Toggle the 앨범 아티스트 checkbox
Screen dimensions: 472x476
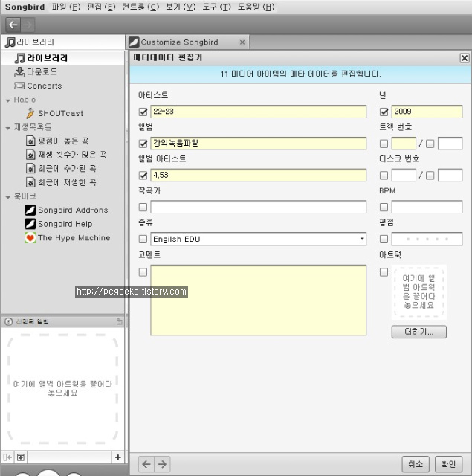coord(143,176)
